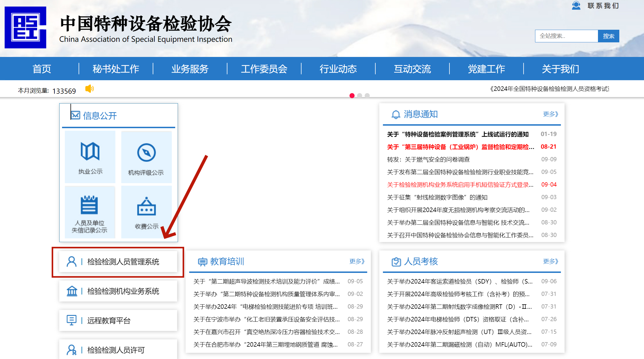Open 远程教育平台 button
This screenshot has height=359, width=644.
[118, 320]
